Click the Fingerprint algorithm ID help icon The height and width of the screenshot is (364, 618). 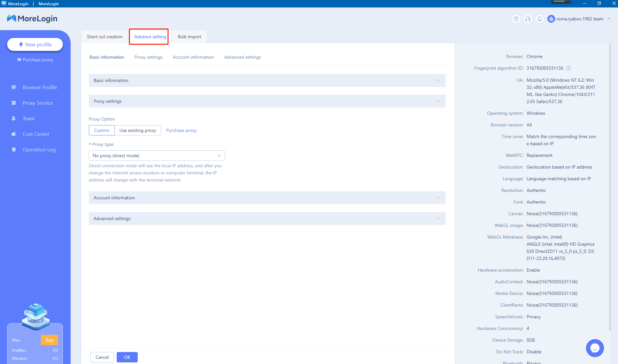(568, 68)
